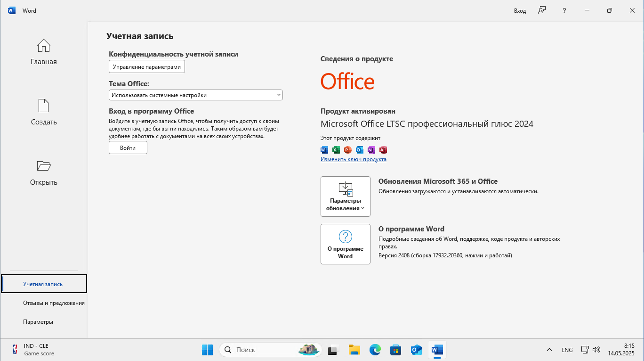Click Вход в программу Office heading

click(x=152, y=111)
